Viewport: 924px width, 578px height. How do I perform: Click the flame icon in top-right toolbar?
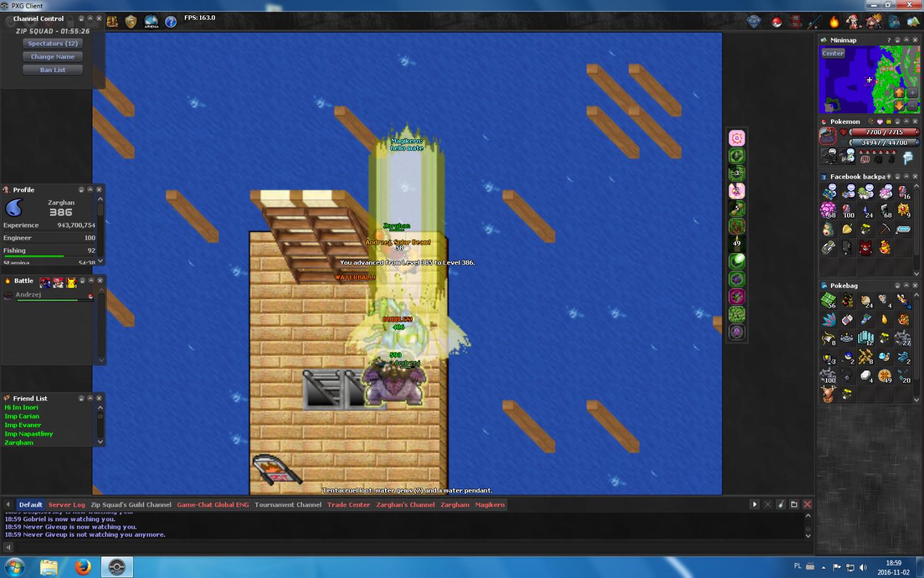pos(834,23)
